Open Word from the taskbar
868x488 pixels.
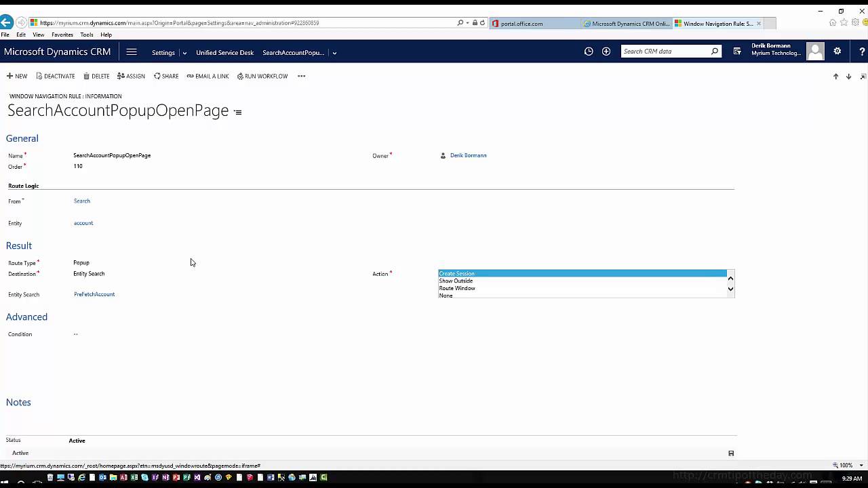pyautogui.click(x=271, y=478)
